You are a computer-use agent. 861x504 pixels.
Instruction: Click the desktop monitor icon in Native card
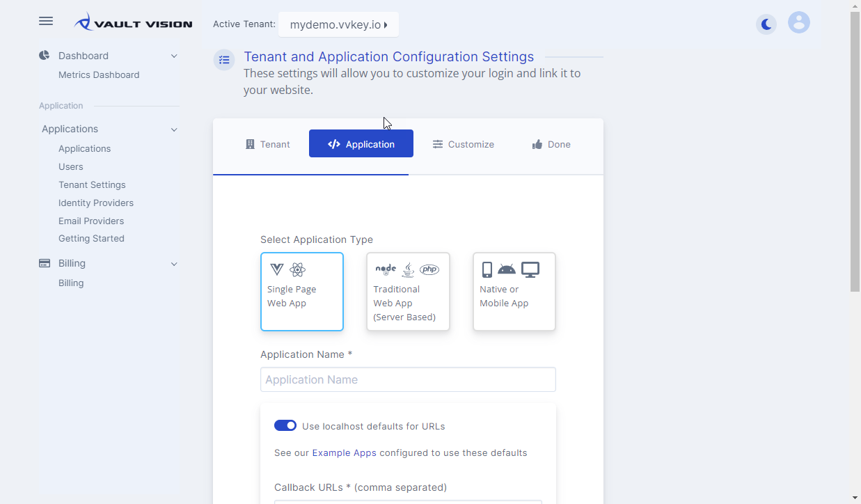tap(530, 269)
